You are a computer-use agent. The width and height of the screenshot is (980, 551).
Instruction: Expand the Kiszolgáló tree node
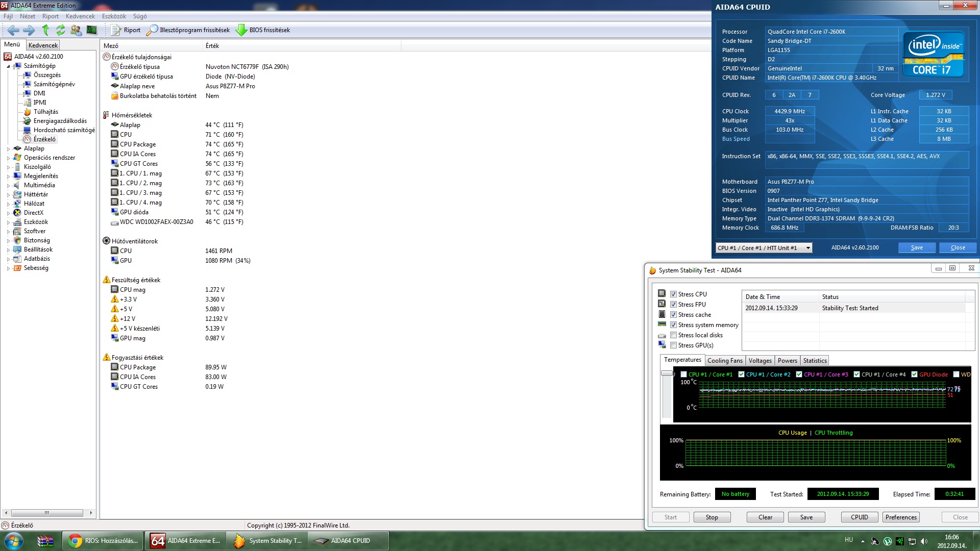[8, 167]
